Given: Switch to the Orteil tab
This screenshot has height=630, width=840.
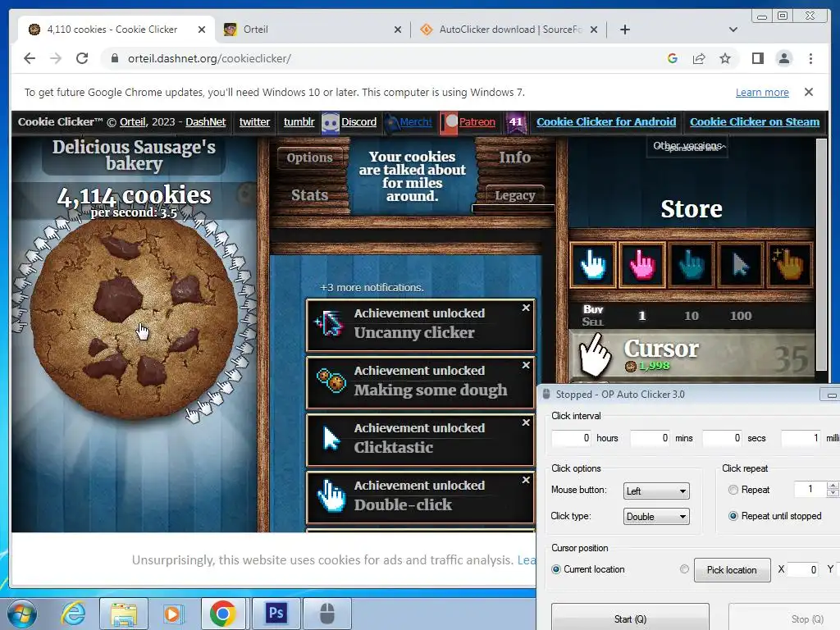Looking at the screenshot, I should point(313,30).
